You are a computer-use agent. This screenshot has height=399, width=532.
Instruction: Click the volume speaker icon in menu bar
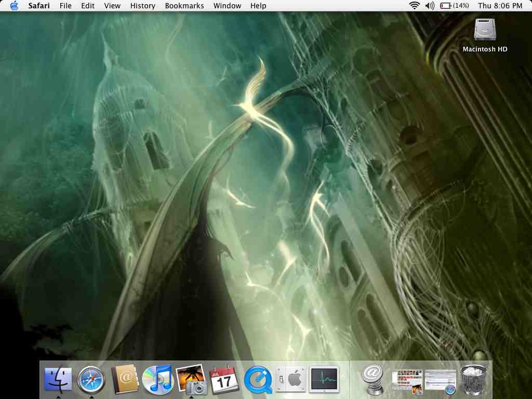[430, 5]
